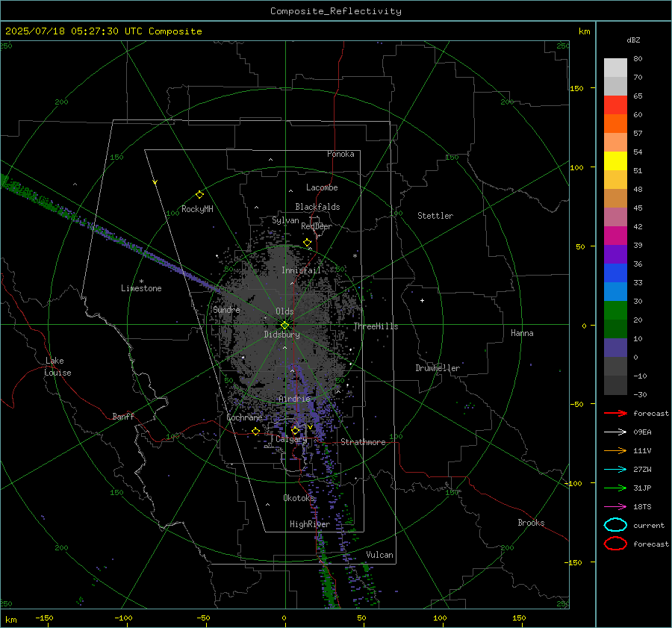Click the HighRiver label
672x628 pixels.
point(310,524)
